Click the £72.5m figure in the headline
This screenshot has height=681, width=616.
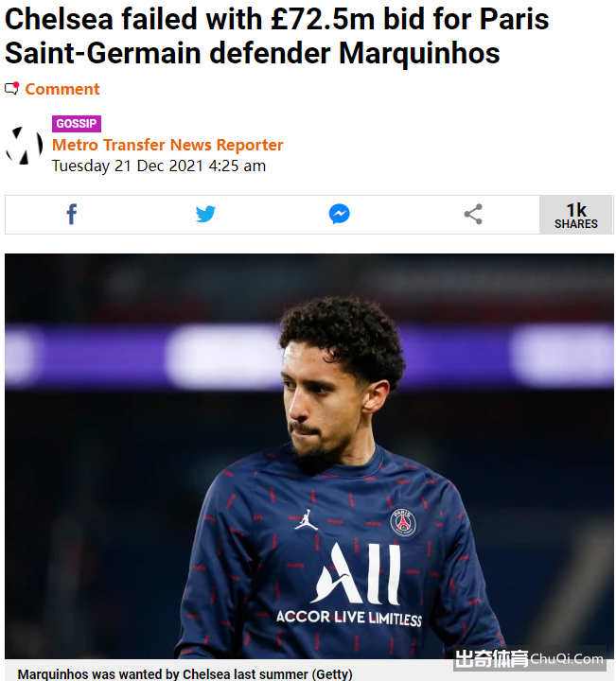(323, 19)
